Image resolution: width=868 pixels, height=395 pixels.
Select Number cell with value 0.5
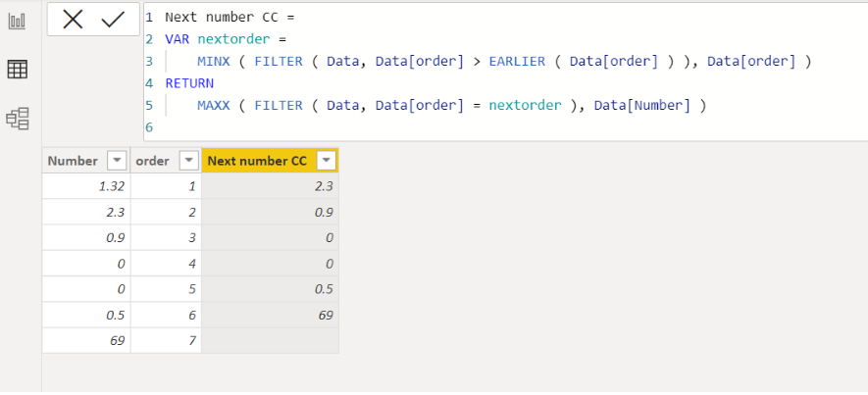(x=86, y=315)
